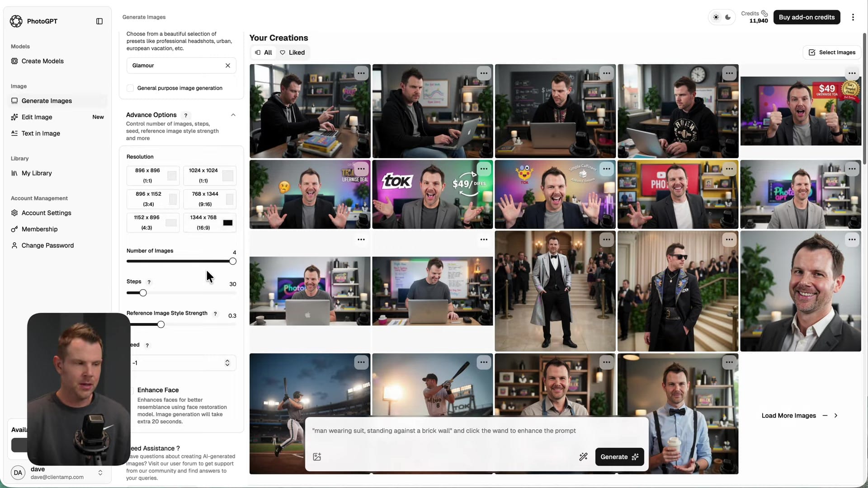
Task: Collapse the Advance Options section chevron
Action: 233,115
